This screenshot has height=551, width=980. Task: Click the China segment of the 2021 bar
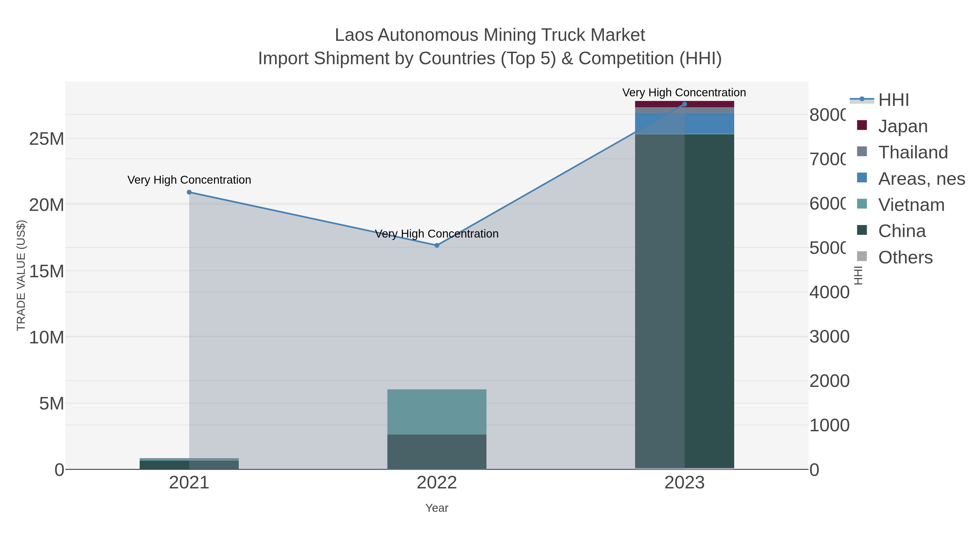coord(189,465)
